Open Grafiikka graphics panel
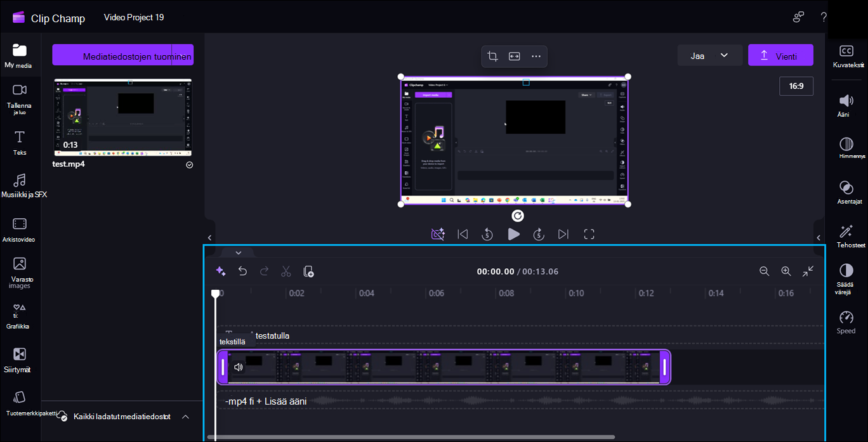The height and width of the screenshot is (442, 868). click(19, 317)
